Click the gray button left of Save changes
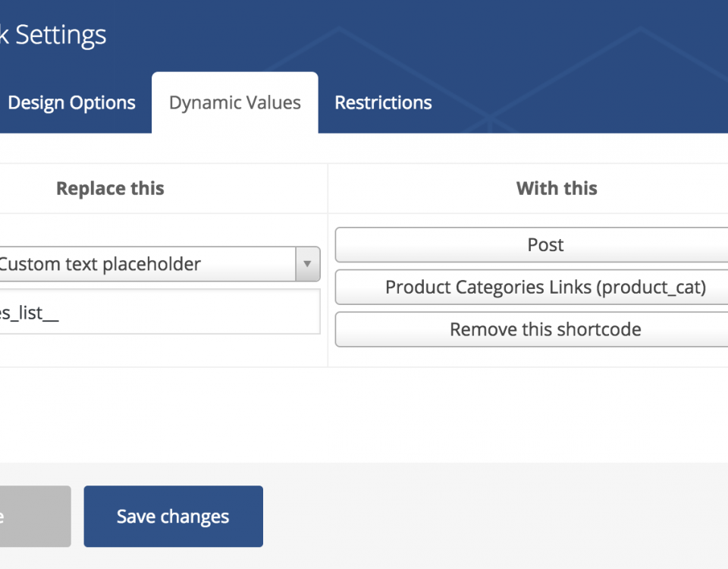Viewport: 728px width, 569px height. tap(36, 516)
